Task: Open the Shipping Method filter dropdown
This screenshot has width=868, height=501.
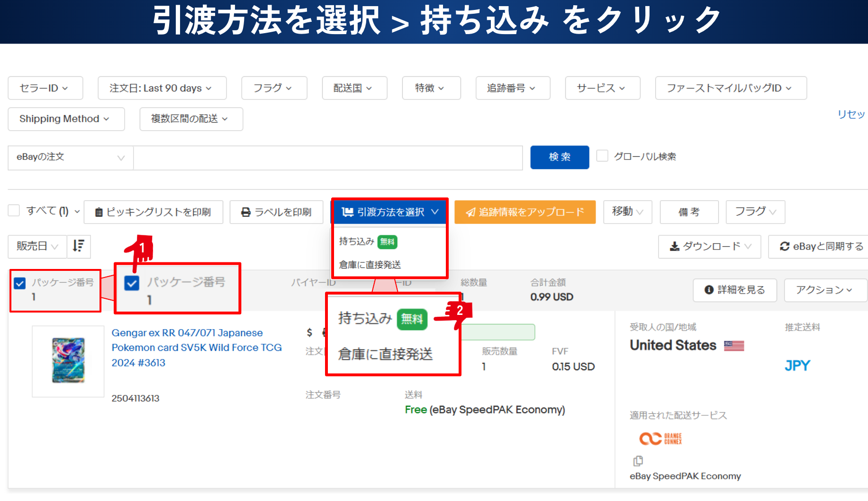Action: (66, 119)
